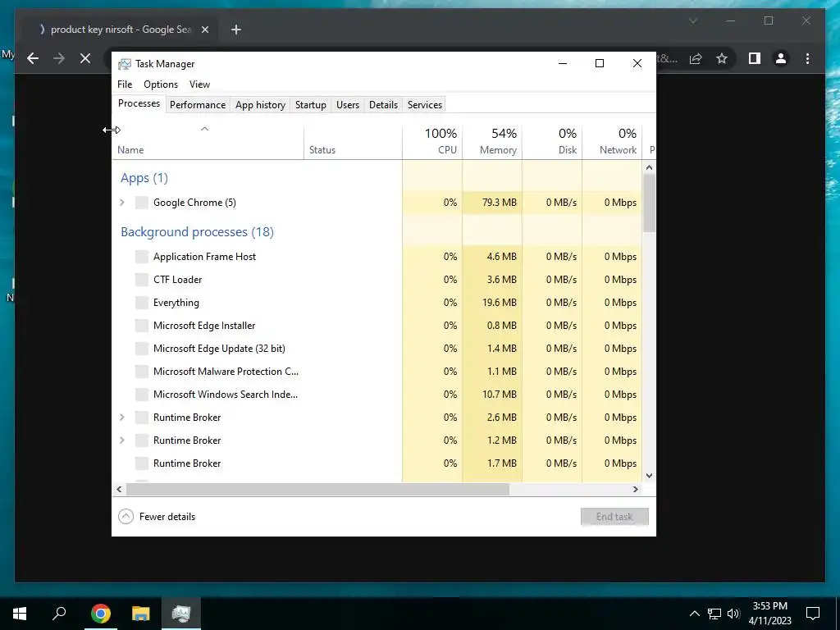Expand the second Runtime Broker process
Image resolution: width=840 pixels, height=630 pixels.
click(122, 441)
